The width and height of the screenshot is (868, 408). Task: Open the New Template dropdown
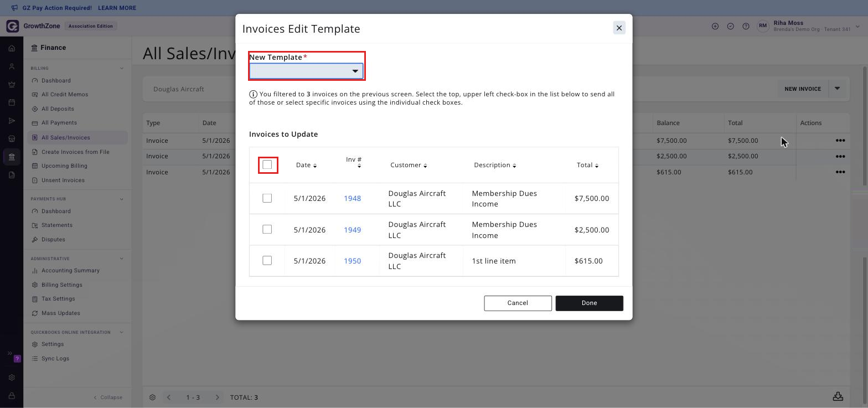point(306,71)
